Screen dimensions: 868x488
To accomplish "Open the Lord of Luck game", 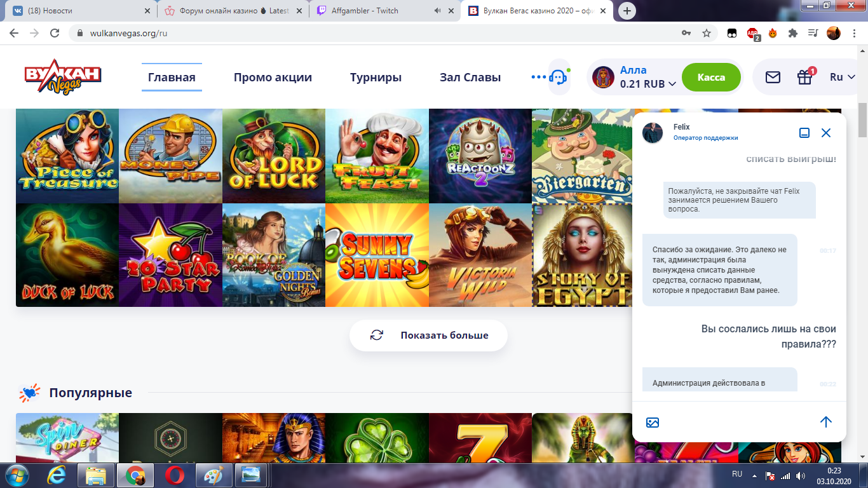I will tap(274, 156).
